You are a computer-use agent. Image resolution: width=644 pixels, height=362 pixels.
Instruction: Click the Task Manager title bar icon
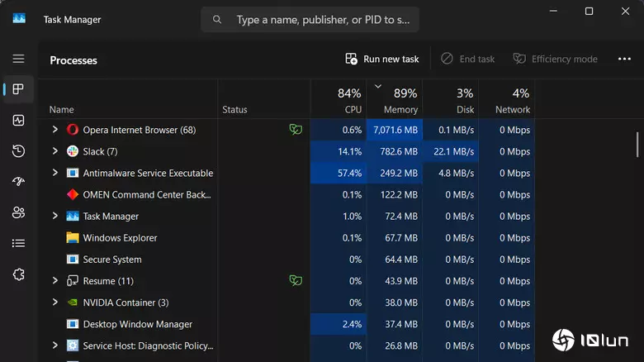[x=19, y=18]
